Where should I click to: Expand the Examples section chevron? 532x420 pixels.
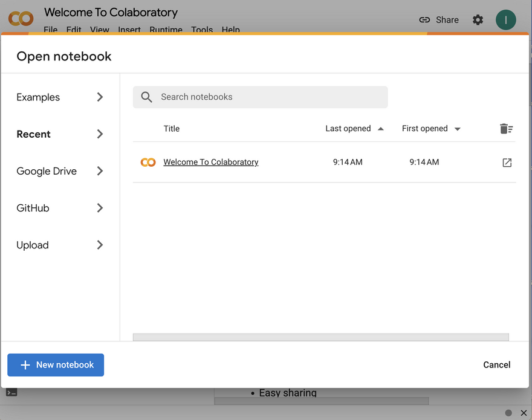click(x=100, y=97)
